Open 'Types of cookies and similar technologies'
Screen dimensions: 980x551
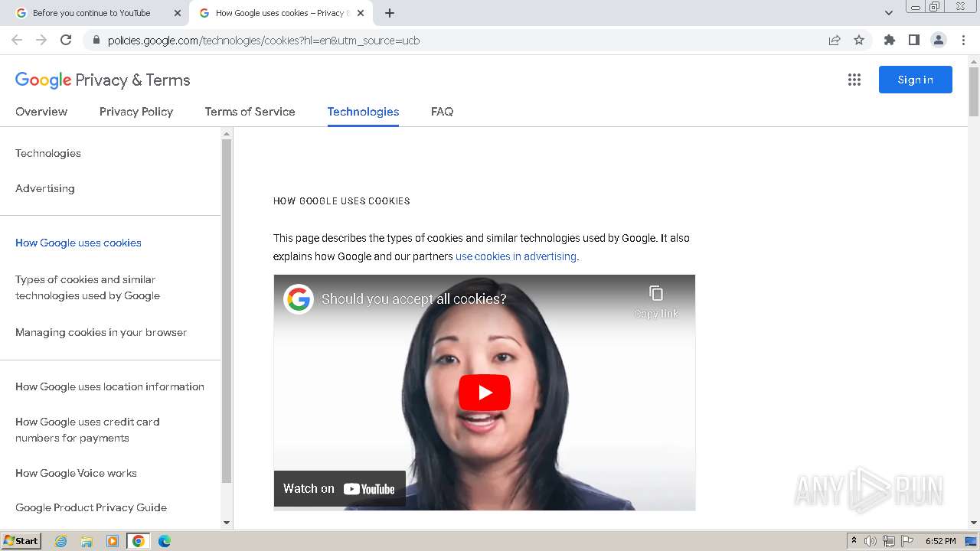[87, 288]
